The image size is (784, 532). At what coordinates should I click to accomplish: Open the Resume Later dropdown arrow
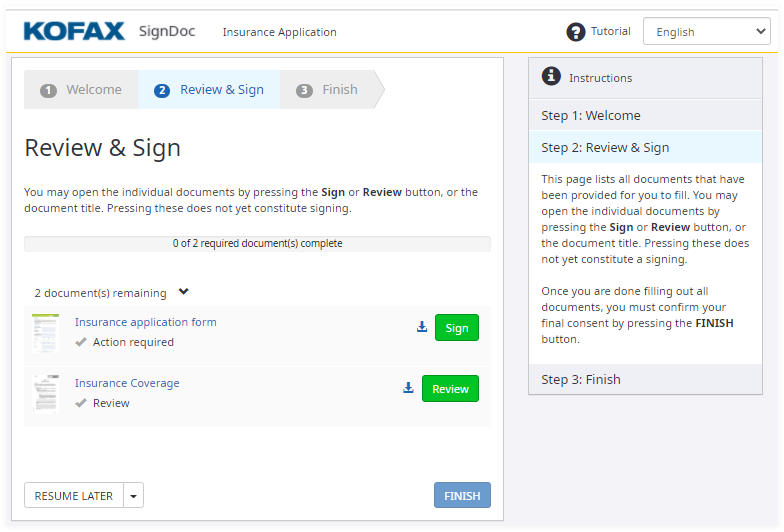pos(134,496)
